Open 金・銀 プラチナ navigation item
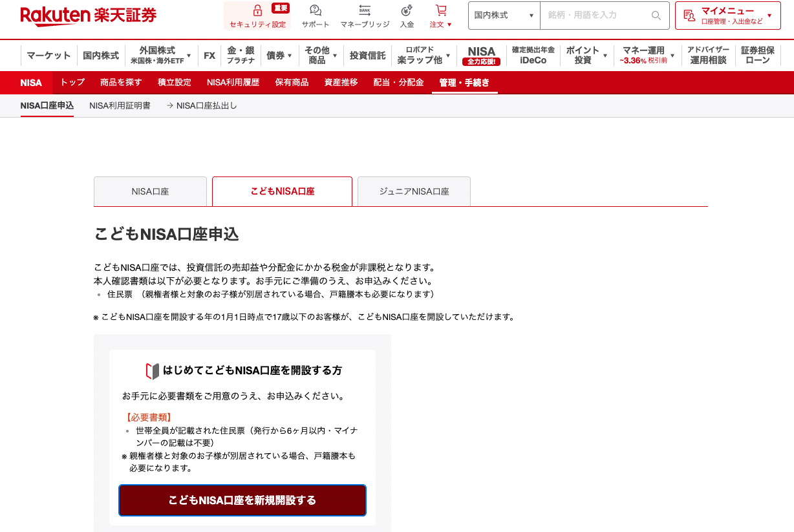Screen dimensions: 794x532 (x=241, y=56)
